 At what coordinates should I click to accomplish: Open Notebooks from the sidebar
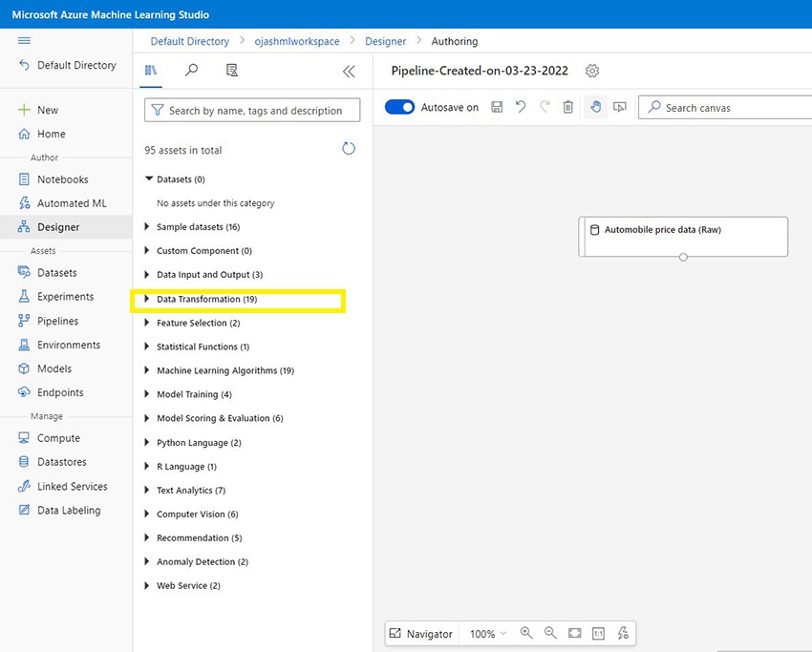coord(53,179)
